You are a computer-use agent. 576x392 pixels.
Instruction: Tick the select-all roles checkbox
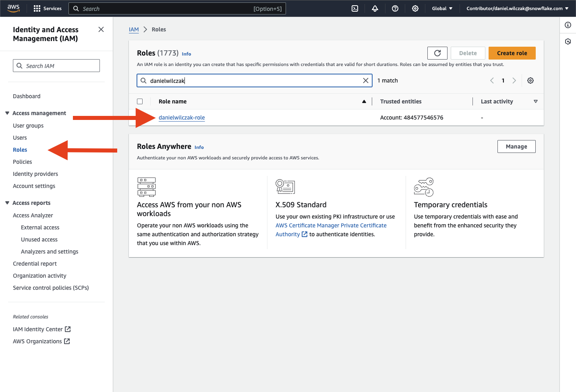[140, 101]
